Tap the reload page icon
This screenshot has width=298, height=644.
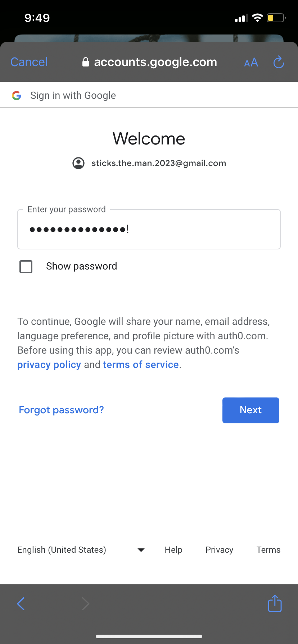pos(279,62)
